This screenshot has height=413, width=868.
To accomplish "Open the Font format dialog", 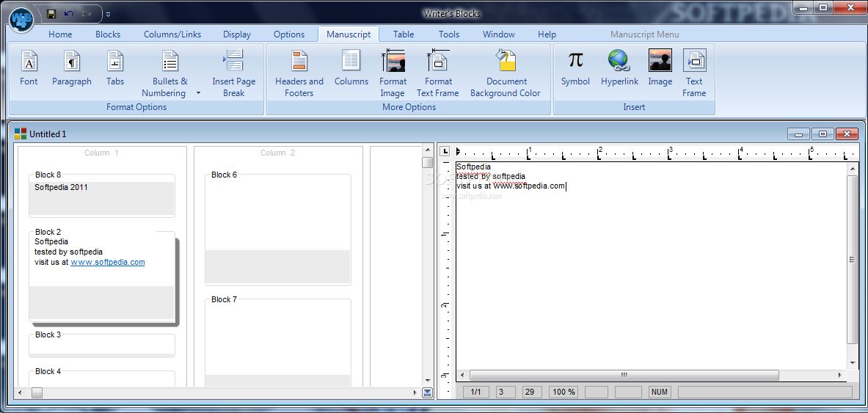I will (x=29, y=67).
